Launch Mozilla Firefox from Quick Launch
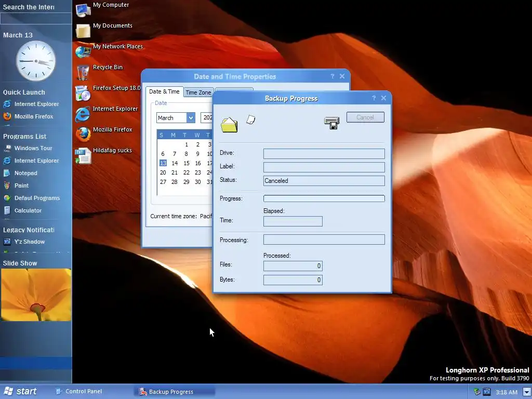This screenshot has width=532, height=399. (x=28, y=116)
